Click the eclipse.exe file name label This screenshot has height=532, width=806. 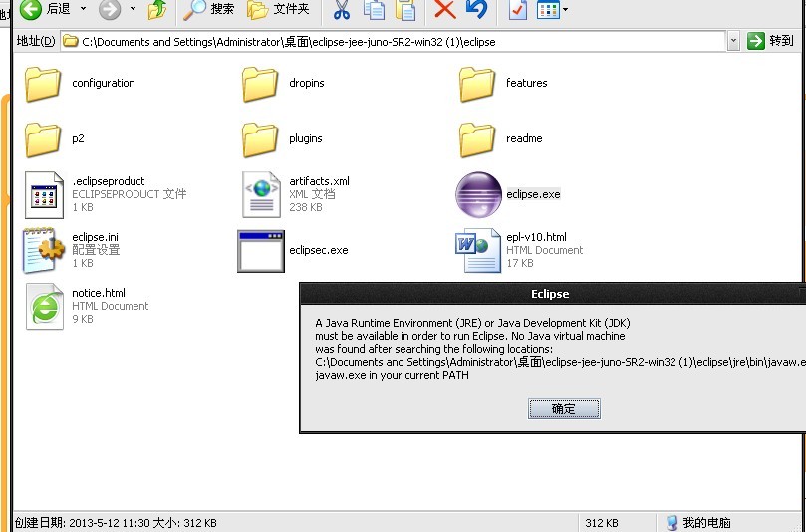(533, 195)
